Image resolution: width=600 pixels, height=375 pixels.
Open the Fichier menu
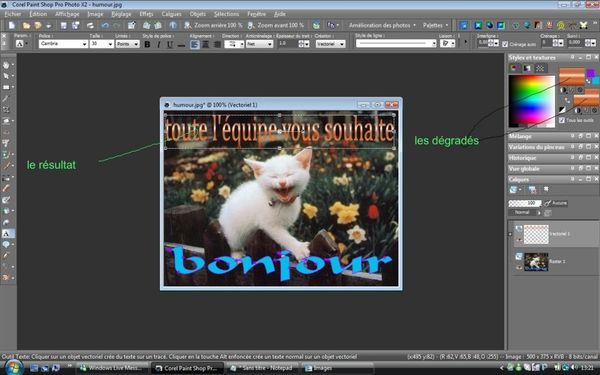pos(13,14)
